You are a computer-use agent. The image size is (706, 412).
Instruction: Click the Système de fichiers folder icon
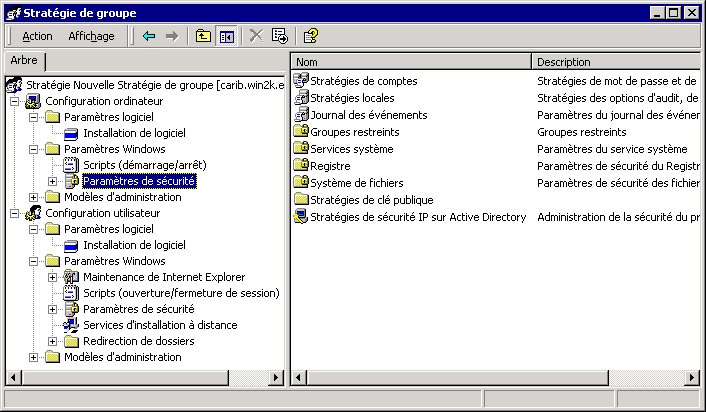click(x=301, y=182)
